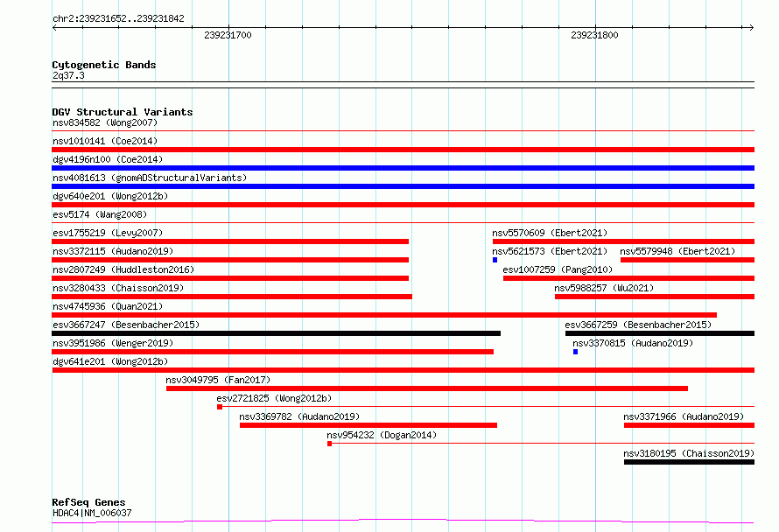Open esv5174 (Wang2008) variant label
Screen dimensions: 779x532
click(x=100, y=214)
